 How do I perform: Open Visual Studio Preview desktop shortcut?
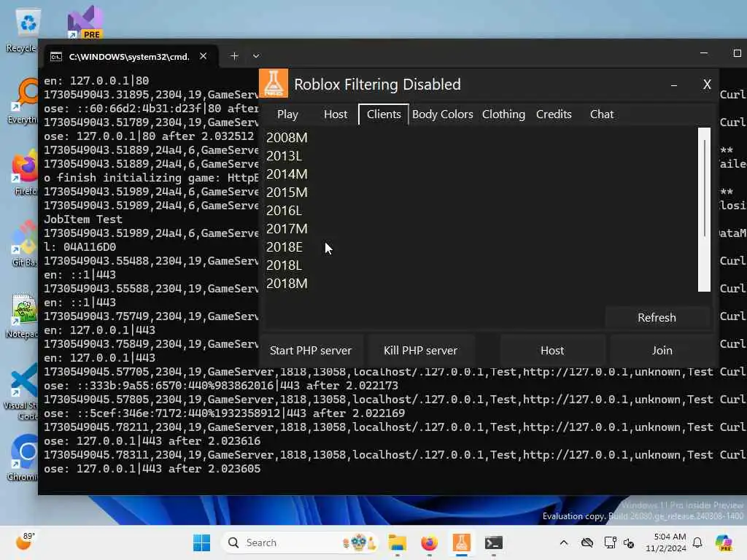pos(85,23)
